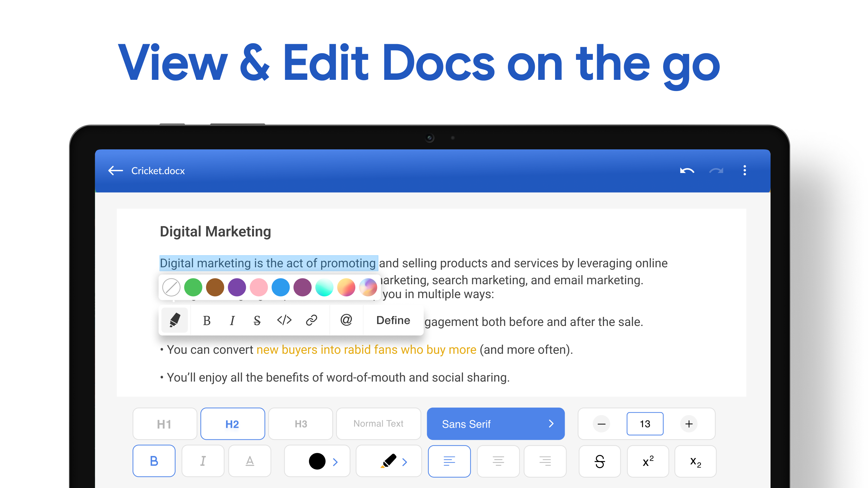Apply superscript formatting
This screenshot has width=868, height=488.
[x=648, y=461]
